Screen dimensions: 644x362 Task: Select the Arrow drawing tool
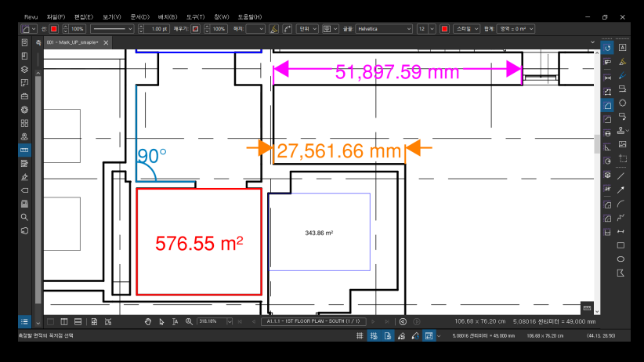click(x=620, y=190)
